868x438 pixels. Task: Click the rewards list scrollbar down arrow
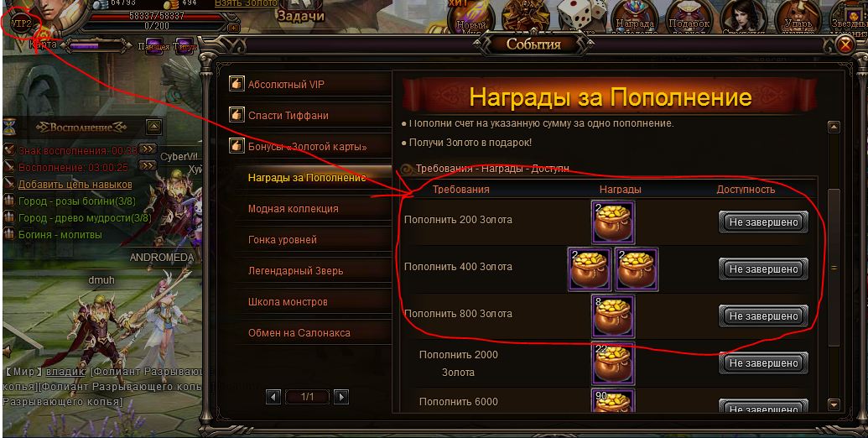click(x=834, y=404)
